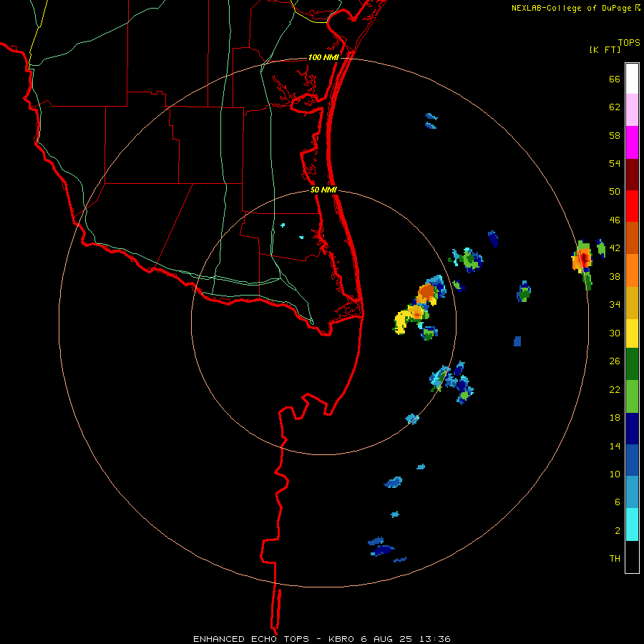Click the legend value "6"
The width and height of the screenshot is (644, 644).
[618, 502]
